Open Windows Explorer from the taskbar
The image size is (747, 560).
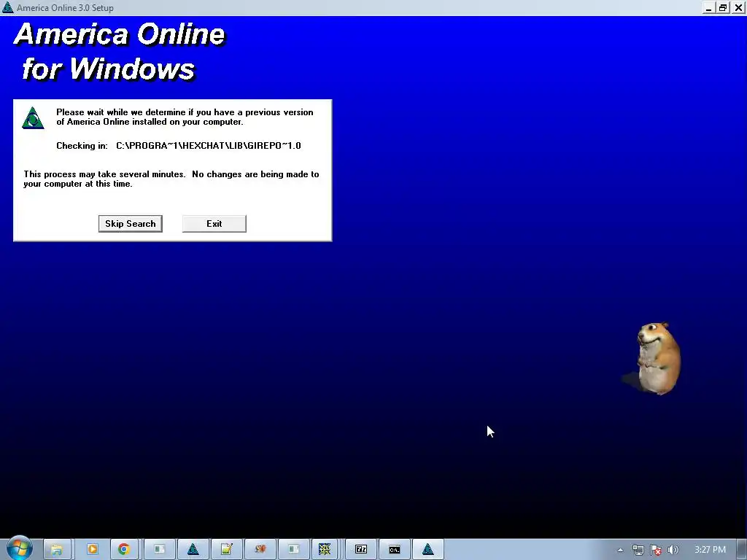(x=57, y=550)
